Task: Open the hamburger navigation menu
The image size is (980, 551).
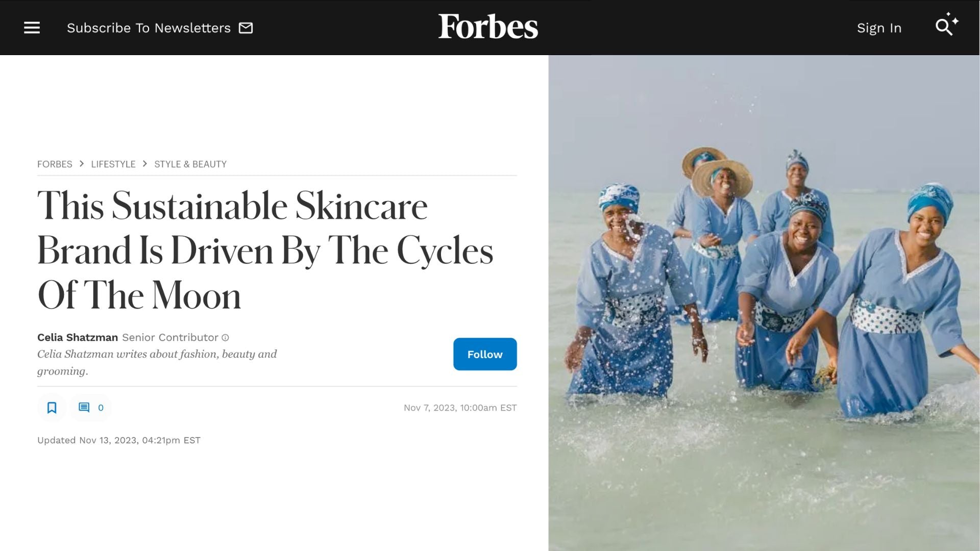Action: point(32,28)
